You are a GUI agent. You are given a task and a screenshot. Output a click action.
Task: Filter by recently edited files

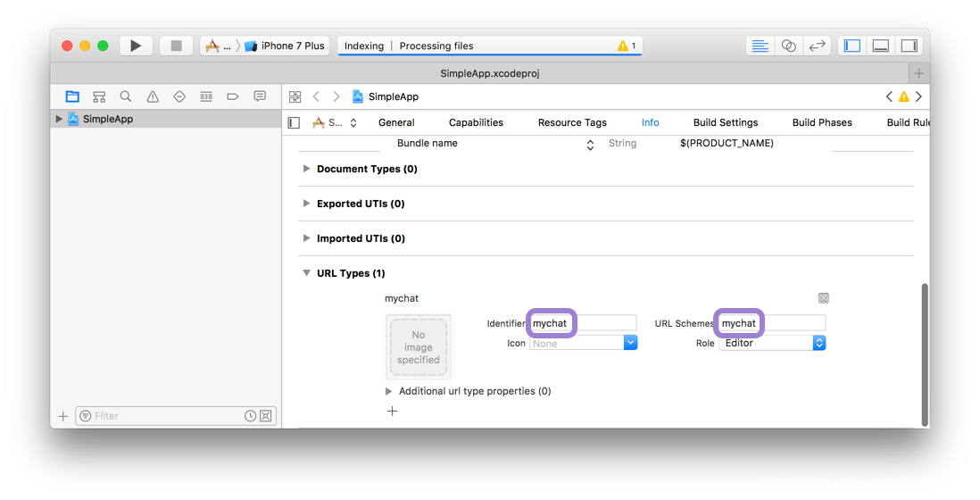(x=250, y=416)
